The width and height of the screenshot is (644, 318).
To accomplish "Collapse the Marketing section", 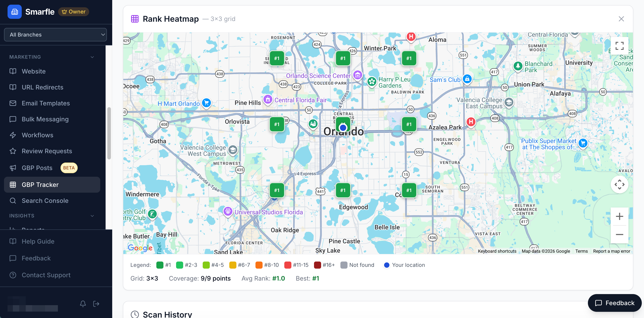I will [x=92, y=57].
